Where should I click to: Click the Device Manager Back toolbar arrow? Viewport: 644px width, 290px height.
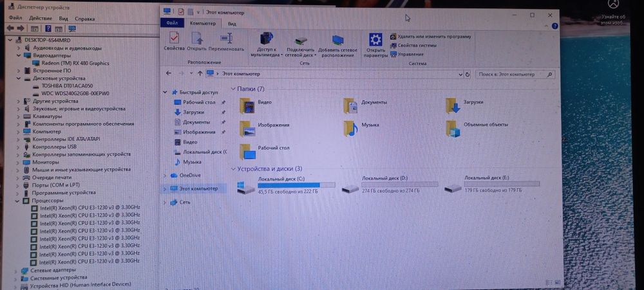click(x=10, y=29)
